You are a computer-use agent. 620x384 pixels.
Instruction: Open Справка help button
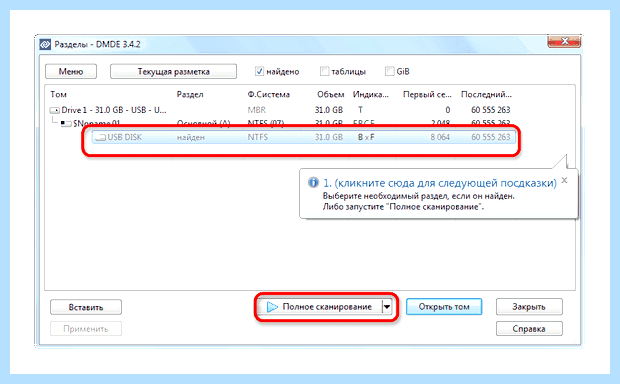click(529, 329)
